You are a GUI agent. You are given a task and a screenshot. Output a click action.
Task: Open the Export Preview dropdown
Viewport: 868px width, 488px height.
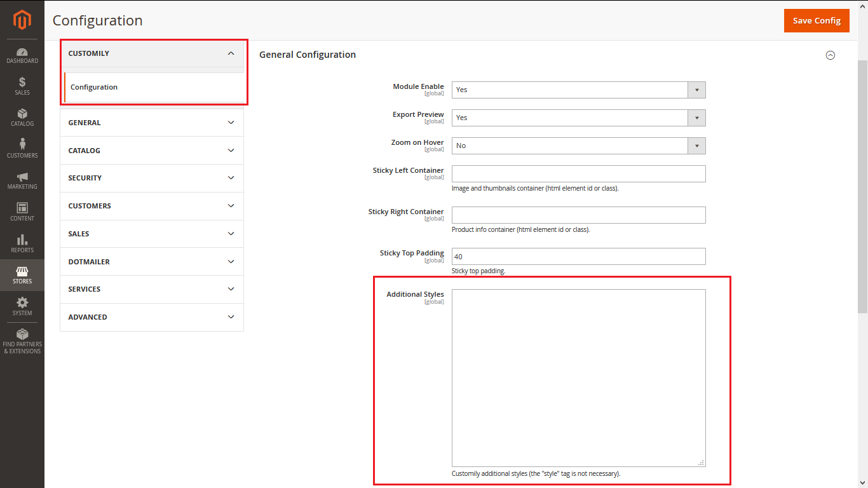[x=578, y=118]
